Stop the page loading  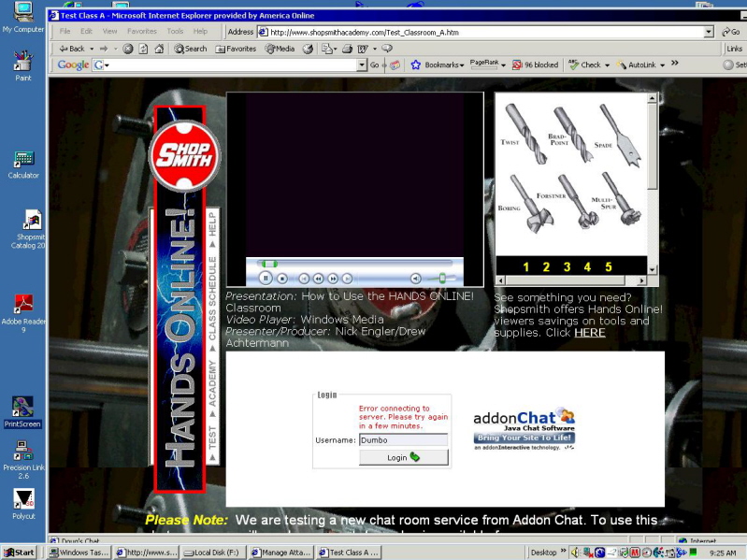128,49
